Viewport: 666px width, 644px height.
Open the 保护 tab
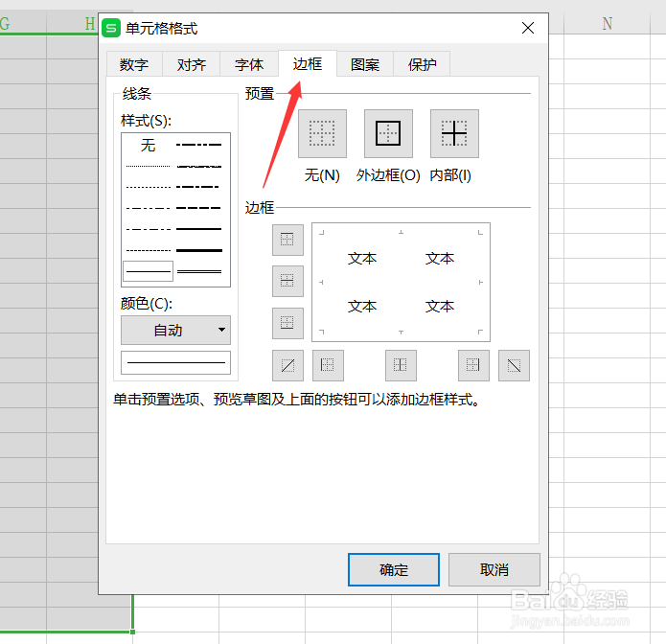pyautogui.click(x=422, y=64)
